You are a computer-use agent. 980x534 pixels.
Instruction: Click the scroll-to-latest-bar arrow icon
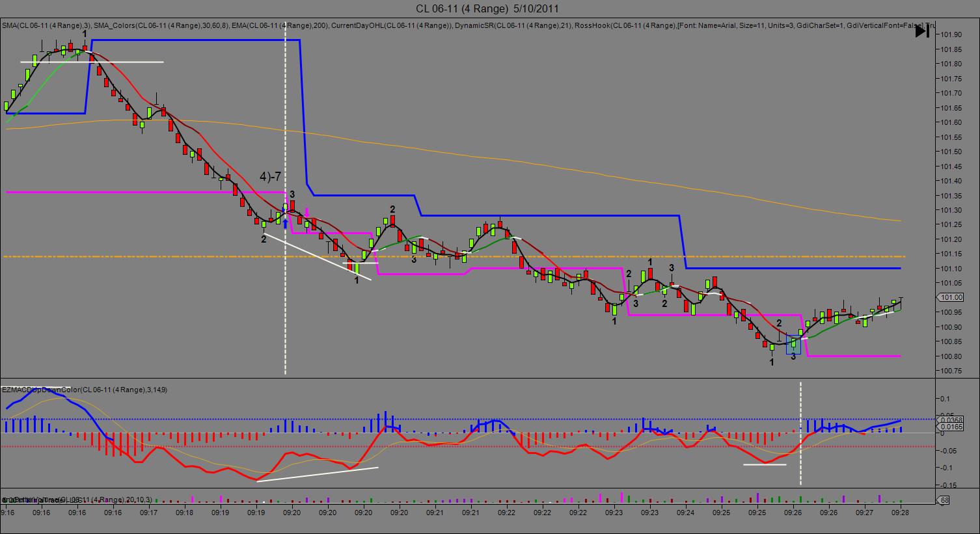click(922, 31)
